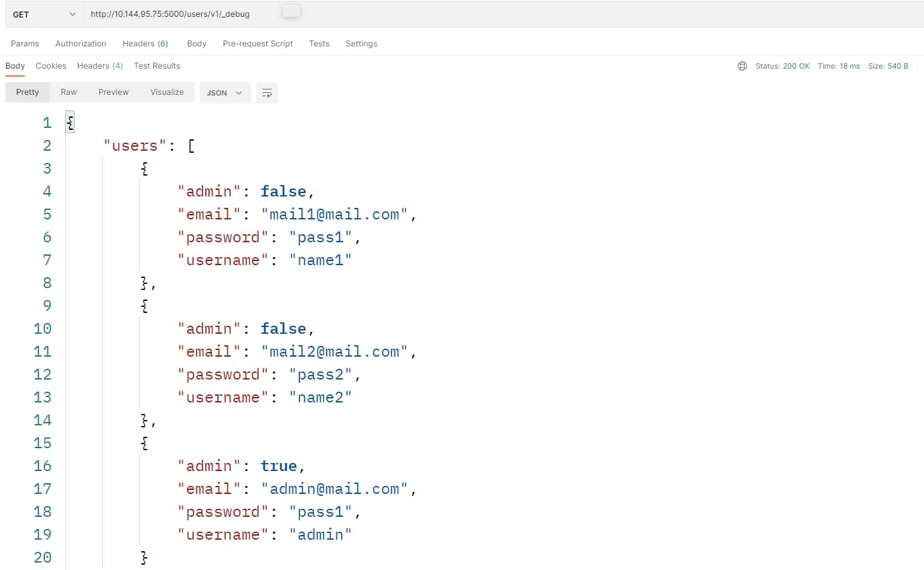This screenshot has width=924, height=570.
Task: Open the Pre-request Script tab
Action: click(x=258, y=43)
